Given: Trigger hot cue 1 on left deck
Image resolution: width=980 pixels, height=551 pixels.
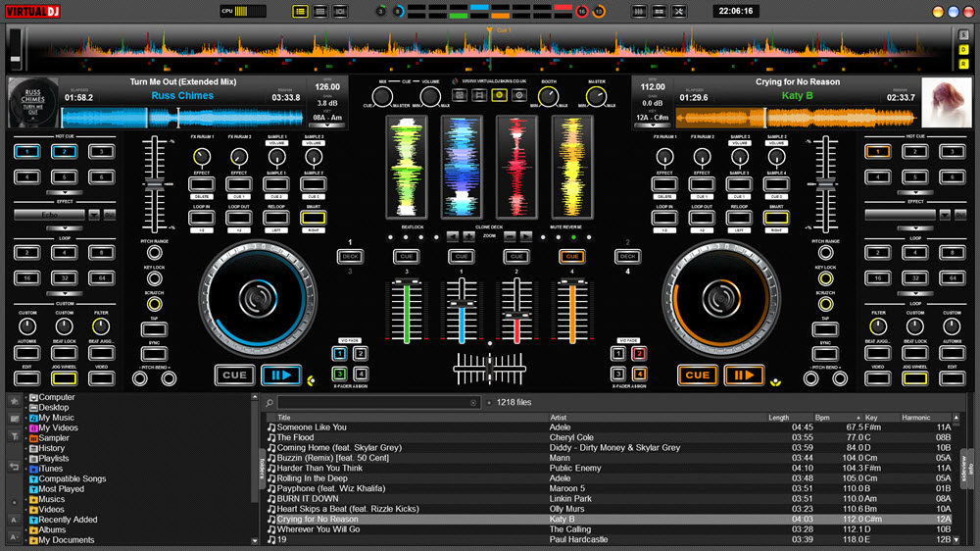Looking at the screenshot, I should tap(26, 151).
